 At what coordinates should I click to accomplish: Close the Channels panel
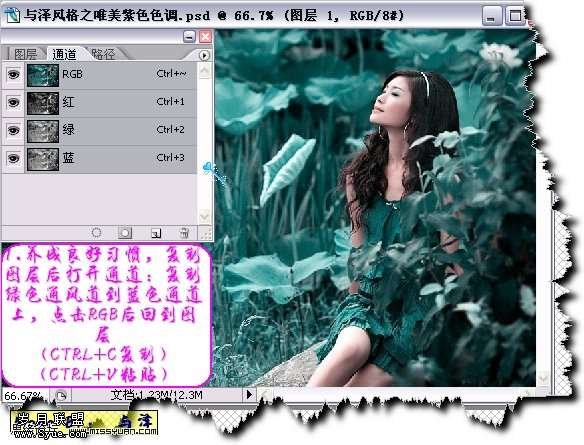(x=205, y=36)
